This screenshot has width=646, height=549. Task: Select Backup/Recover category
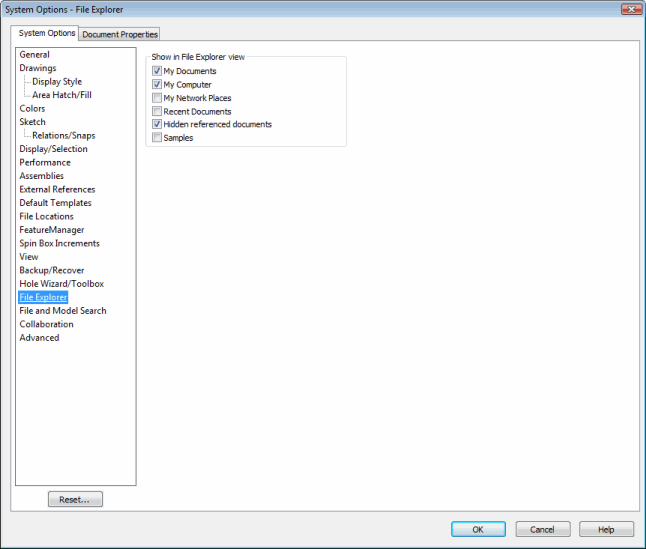52,270
